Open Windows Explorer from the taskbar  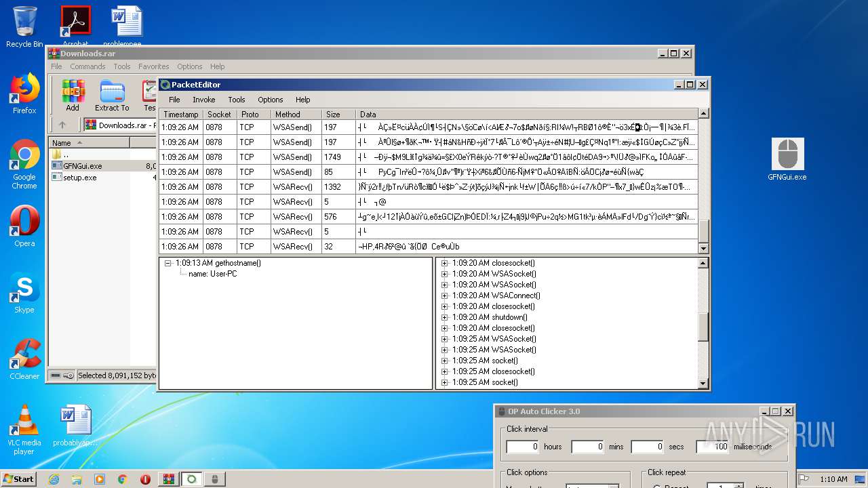(x=77, y=479)
